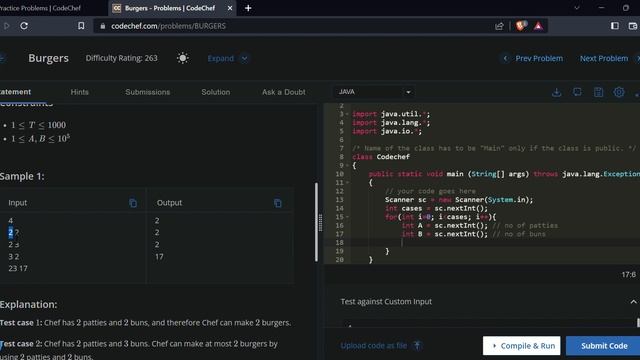Open Brave Shields lion icon
The width and height of the screenshot is (640, 360).
(520, 26)
